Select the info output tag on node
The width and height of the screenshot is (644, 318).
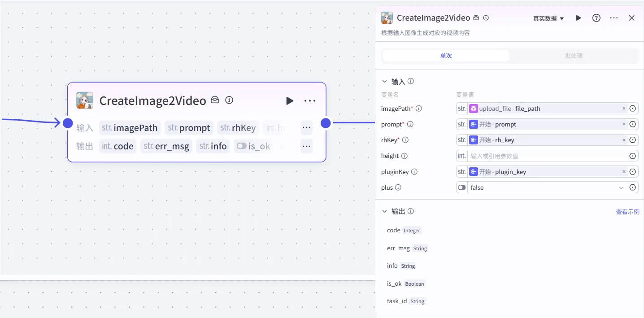[213, 146]
